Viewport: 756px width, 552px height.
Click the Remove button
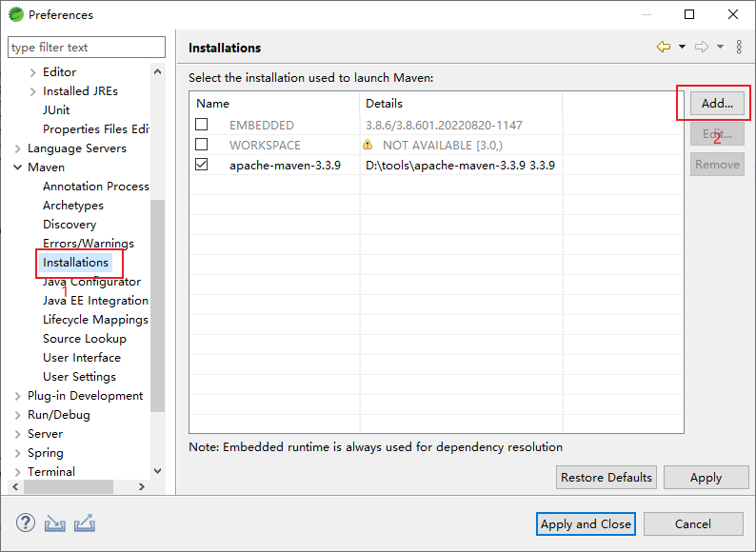tap(717, 165)
